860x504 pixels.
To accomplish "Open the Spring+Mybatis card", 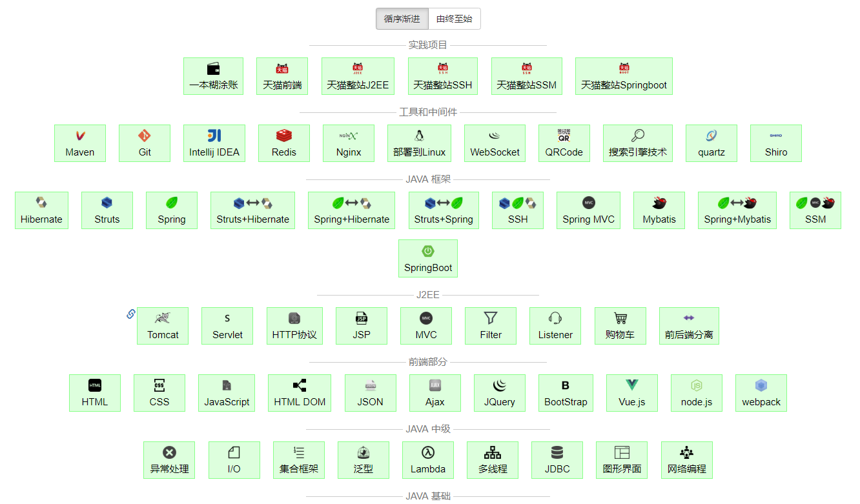I will pos(737,210).
